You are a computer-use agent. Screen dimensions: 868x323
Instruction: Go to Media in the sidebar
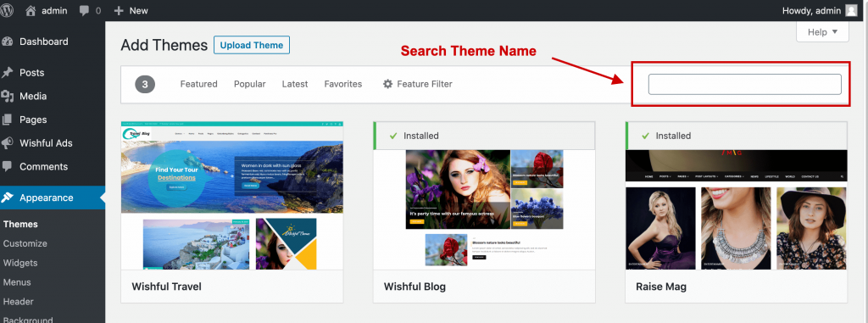pyautogui.click(x=33, y=97)
